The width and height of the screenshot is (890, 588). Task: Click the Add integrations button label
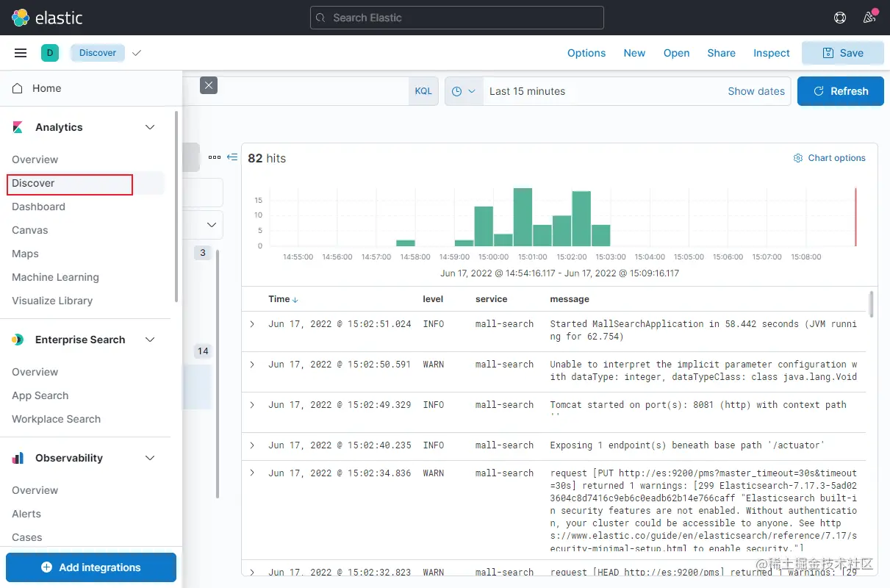(x=100, y=567)
